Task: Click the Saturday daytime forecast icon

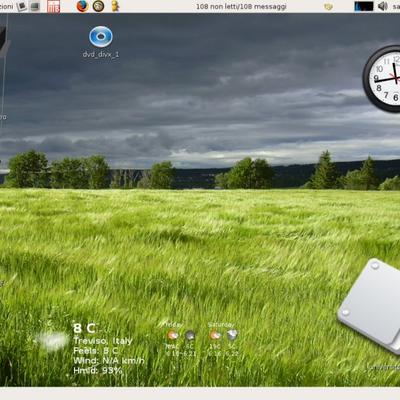Action: point(215,335)
